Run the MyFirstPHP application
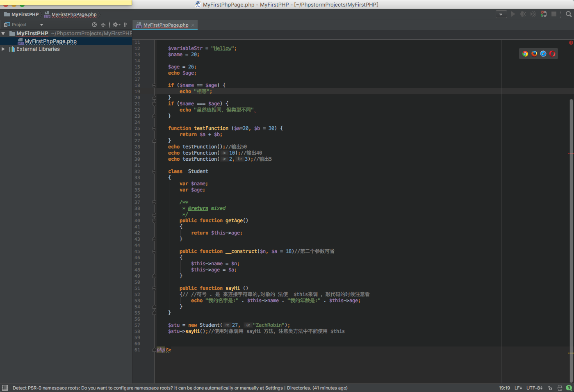 tap(512, 14)
